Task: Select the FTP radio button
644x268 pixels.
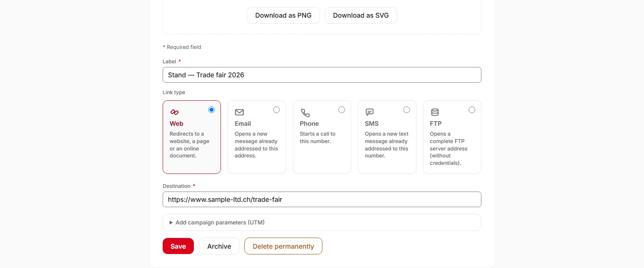Action: (472, 110)
